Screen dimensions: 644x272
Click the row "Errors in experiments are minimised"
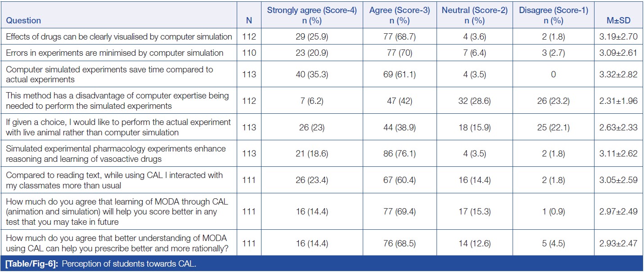pos(115,53)
